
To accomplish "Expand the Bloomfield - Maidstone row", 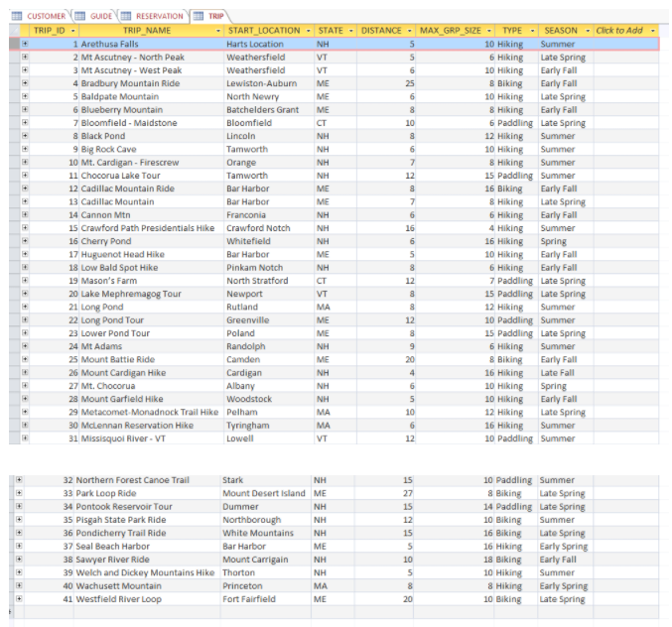I will pyautogui.click(x=25, y=122).
